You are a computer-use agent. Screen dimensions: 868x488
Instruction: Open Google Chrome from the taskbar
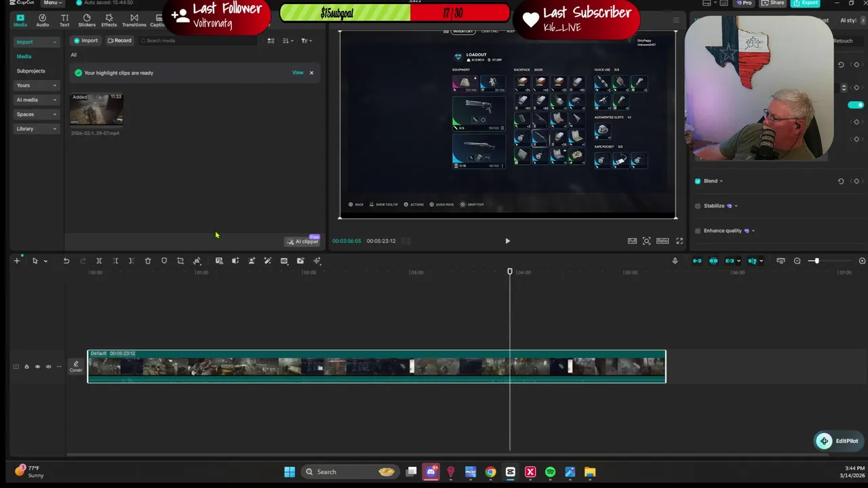490,472
